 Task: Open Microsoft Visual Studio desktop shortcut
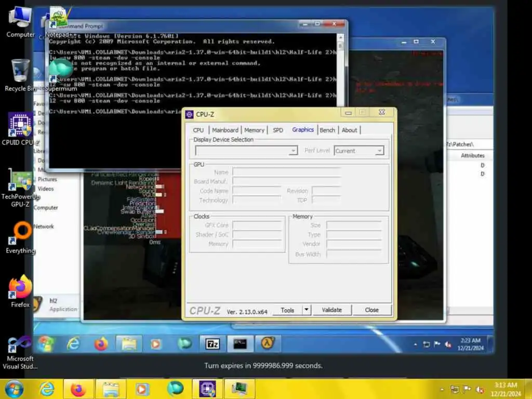click(20, 352)
